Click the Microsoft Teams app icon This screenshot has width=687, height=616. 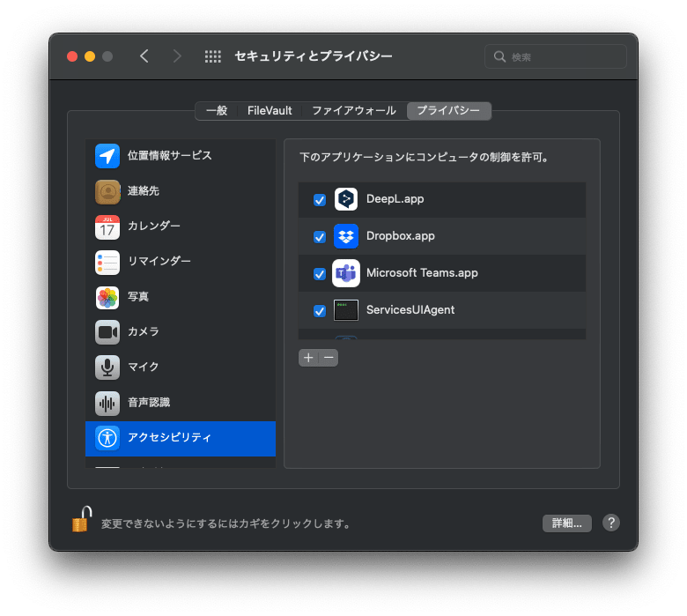point(346,273)
